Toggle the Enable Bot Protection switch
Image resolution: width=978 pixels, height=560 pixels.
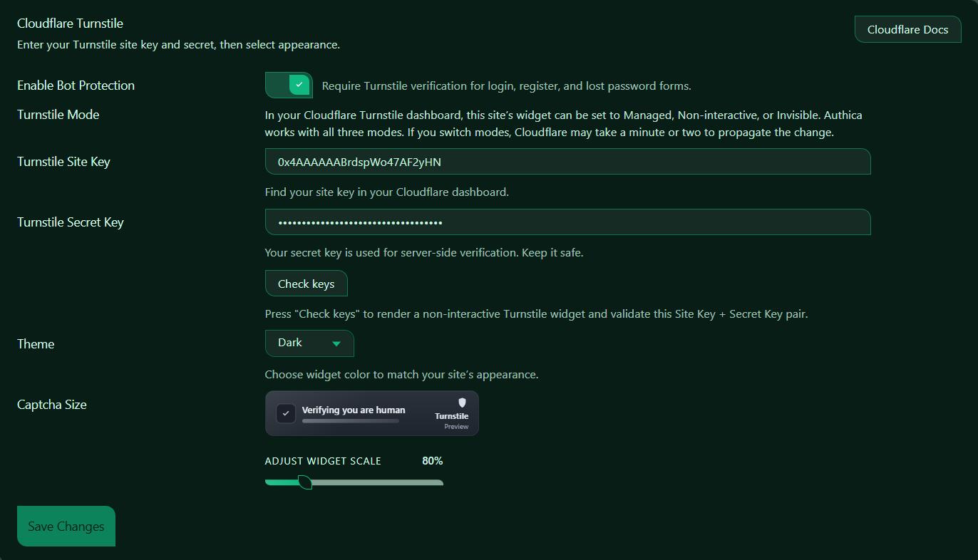[289, 85]
